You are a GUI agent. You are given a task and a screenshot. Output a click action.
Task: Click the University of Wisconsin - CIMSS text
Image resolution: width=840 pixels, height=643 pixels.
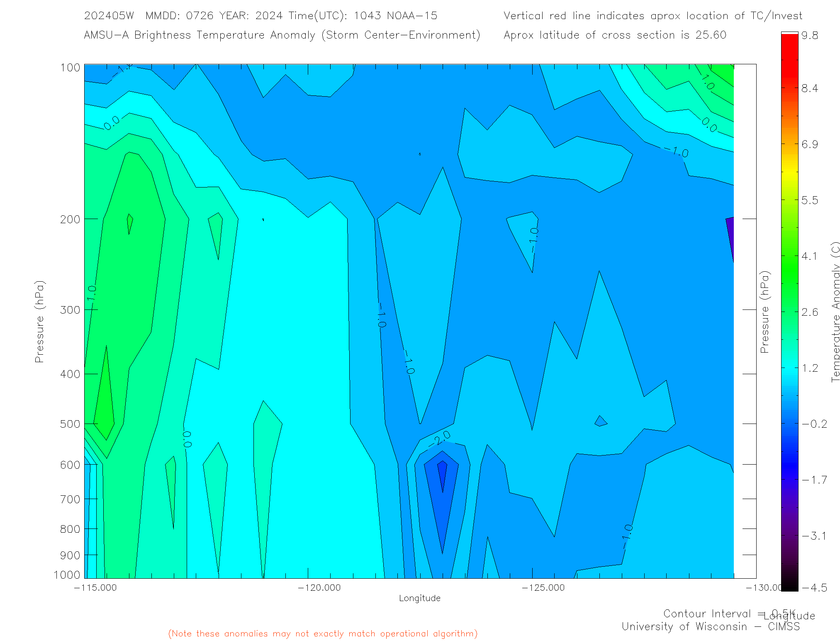pos(710,626)
